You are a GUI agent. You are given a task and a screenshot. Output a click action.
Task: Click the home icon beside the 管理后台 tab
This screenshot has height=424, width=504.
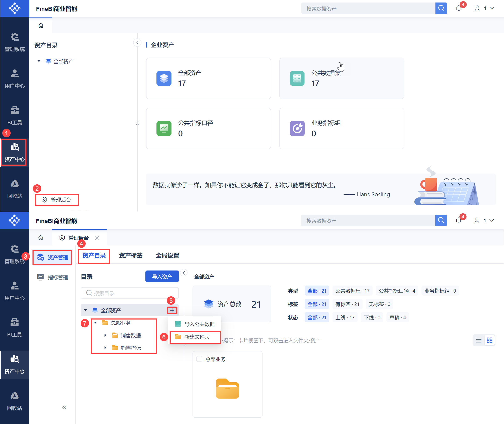click(x=41, y=238)
